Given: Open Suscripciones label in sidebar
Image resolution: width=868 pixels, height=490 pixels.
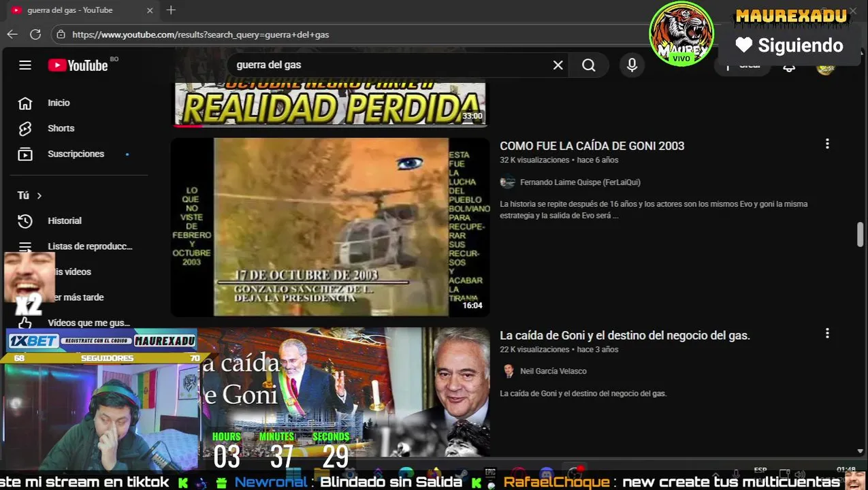Looking at the screenshot, I should pos(76,154).
